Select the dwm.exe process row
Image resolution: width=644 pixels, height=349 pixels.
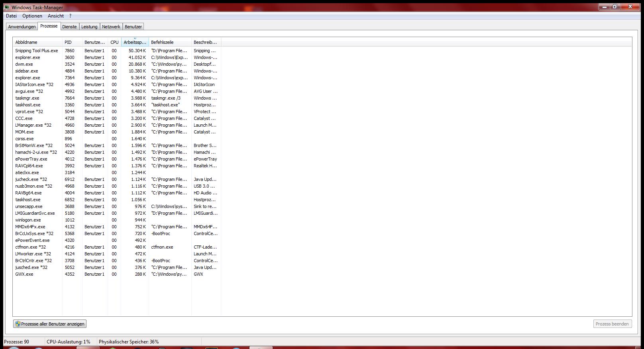[117, 64]
